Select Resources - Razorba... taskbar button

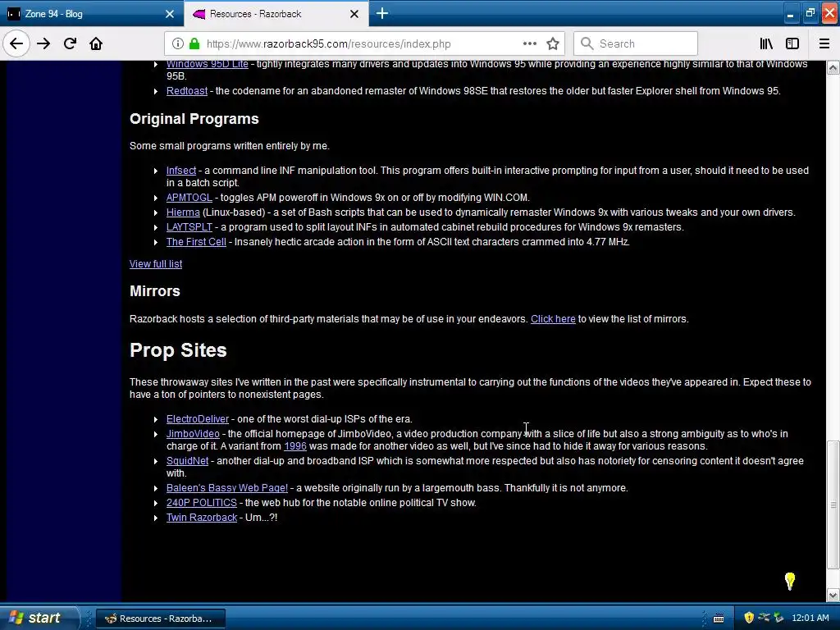(161, 619)
